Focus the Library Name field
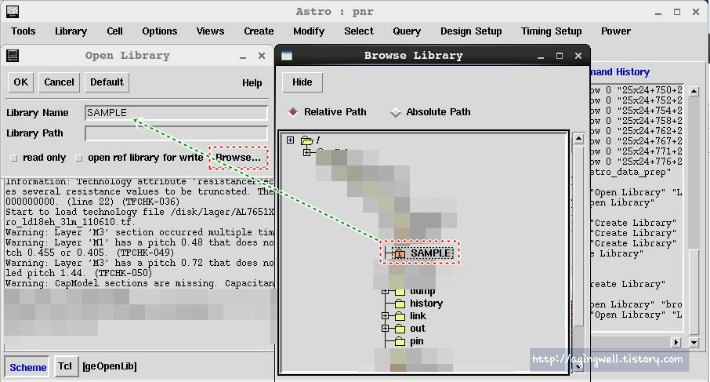The height and width of the screenshot is (382, 710). 176,113
